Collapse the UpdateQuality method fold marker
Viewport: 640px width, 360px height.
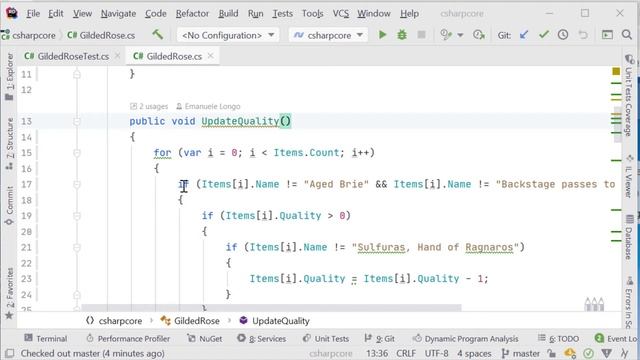tap(77, 121)
